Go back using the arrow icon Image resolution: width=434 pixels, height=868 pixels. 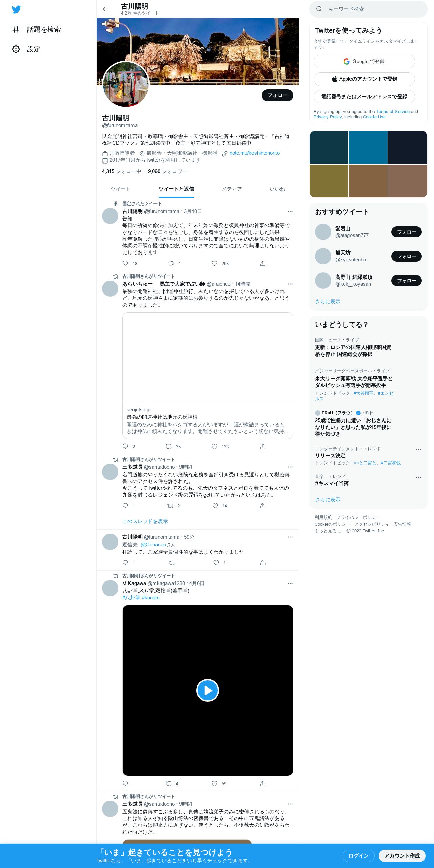(x=105, y=9)
